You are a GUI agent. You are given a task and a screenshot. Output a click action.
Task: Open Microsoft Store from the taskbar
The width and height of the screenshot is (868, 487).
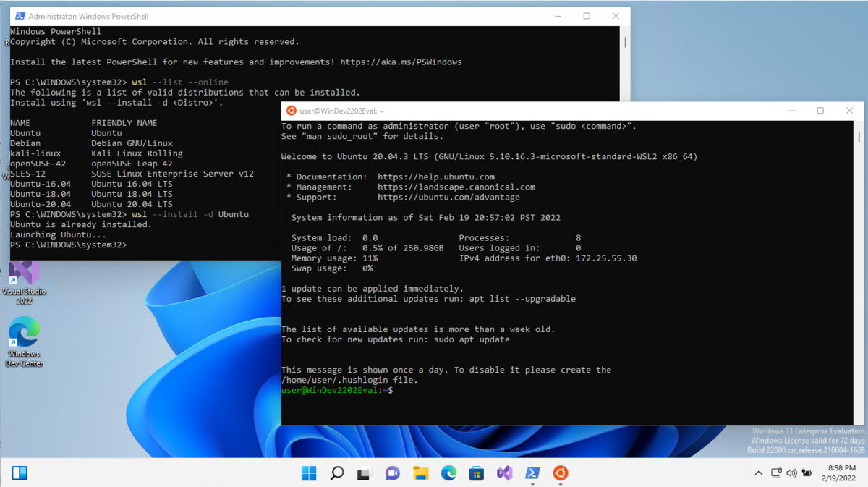pyautogui.click(x=477, y=473)
